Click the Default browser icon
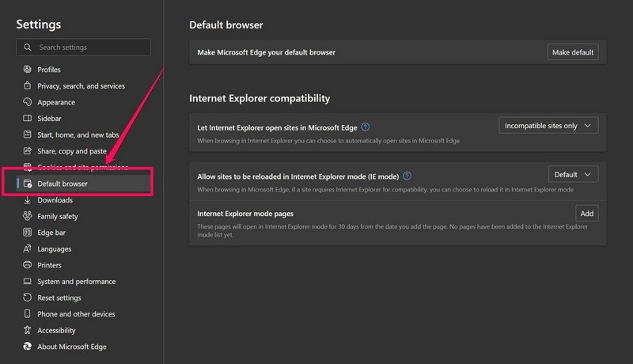The height and width of the screenshot is (364, 633). pos(27,184)
